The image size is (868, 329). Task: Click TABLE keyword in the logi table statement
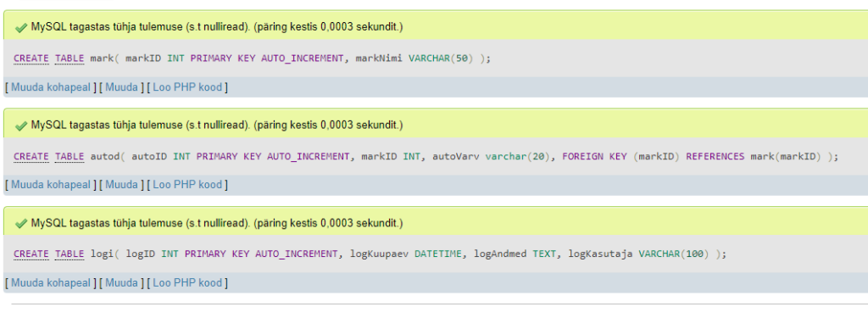(70, 254)
